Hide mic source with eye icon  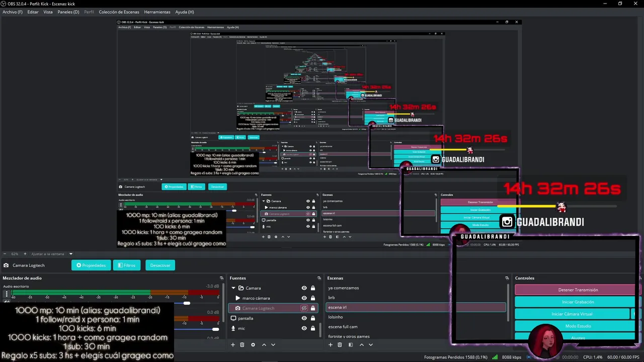pos(304,328)
